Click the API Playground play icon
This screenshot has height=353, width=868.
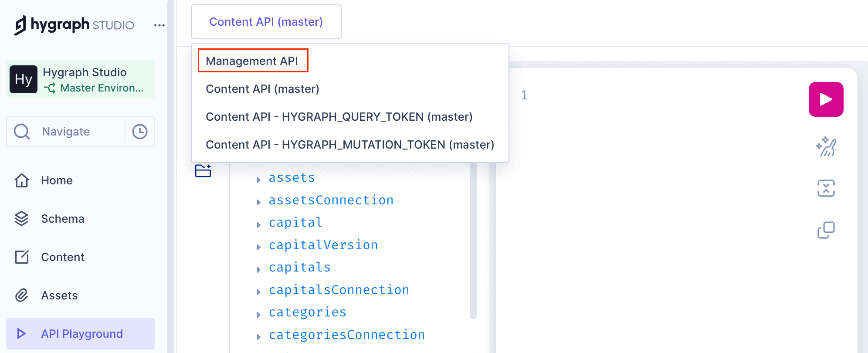[x=21, y=334]
